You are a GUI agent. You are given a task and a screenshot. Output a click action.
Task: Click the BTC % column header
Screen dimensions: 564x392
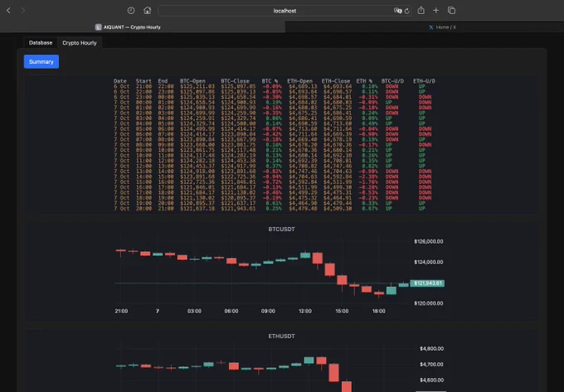[x=270, y=81]
